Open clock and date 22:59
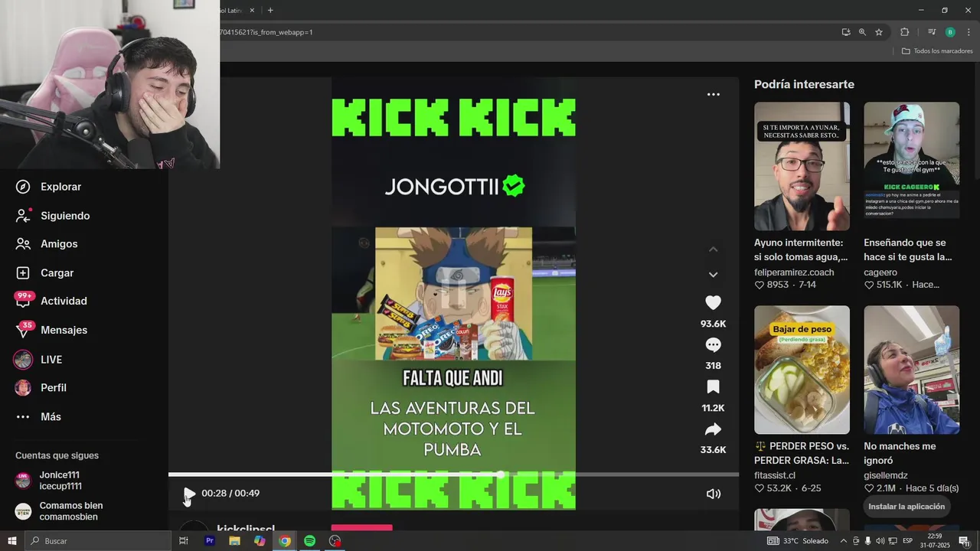 point(935,541)
